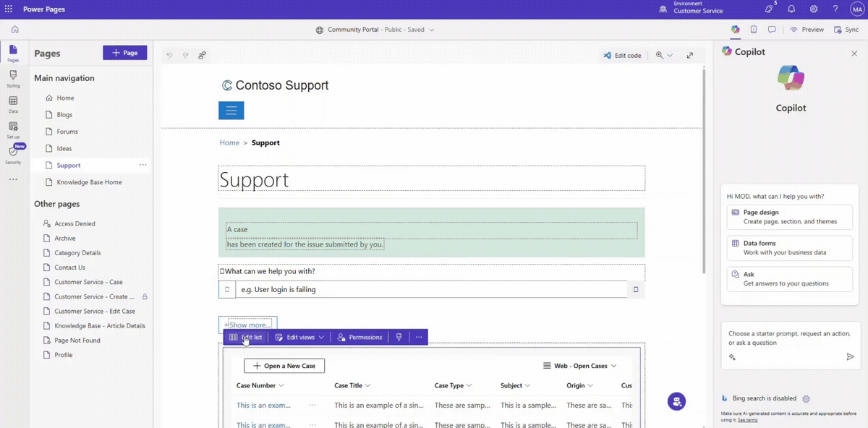Image resolution: width=868 pixels, height=428 pixels.
Task: Open the zoom level dropdown
Action: [664, 55]
